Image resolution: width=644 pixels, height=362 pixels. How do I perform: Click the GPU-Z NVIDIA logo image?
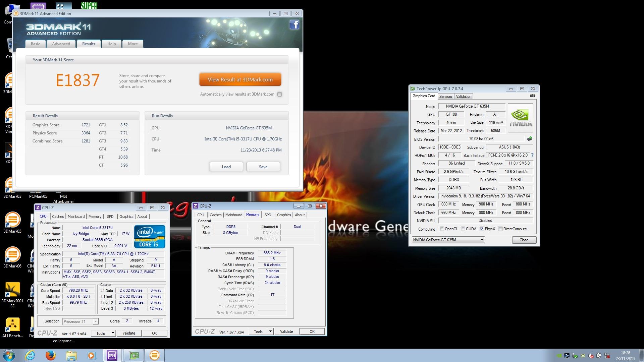[x=521, y=118]
